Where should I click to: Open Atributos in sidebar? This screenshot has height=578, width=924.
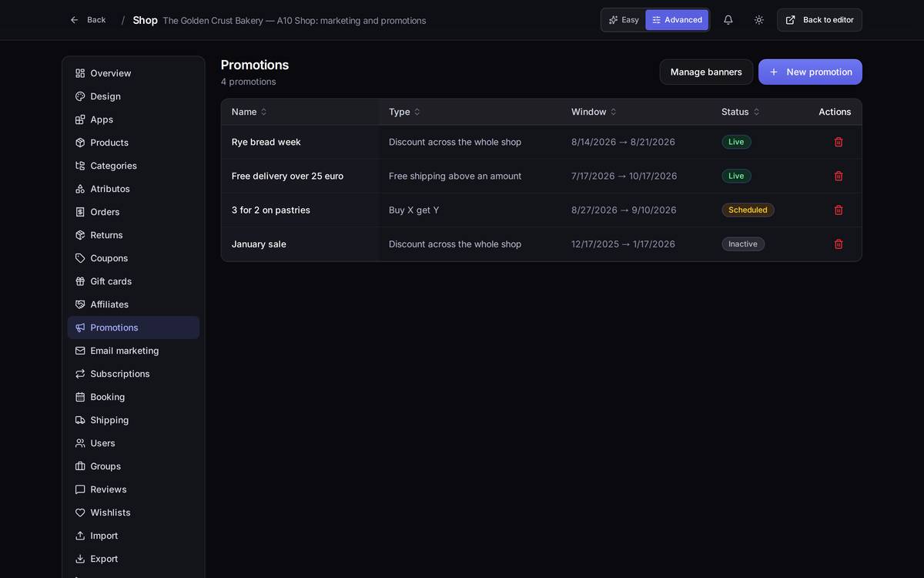tap(133, 189)
